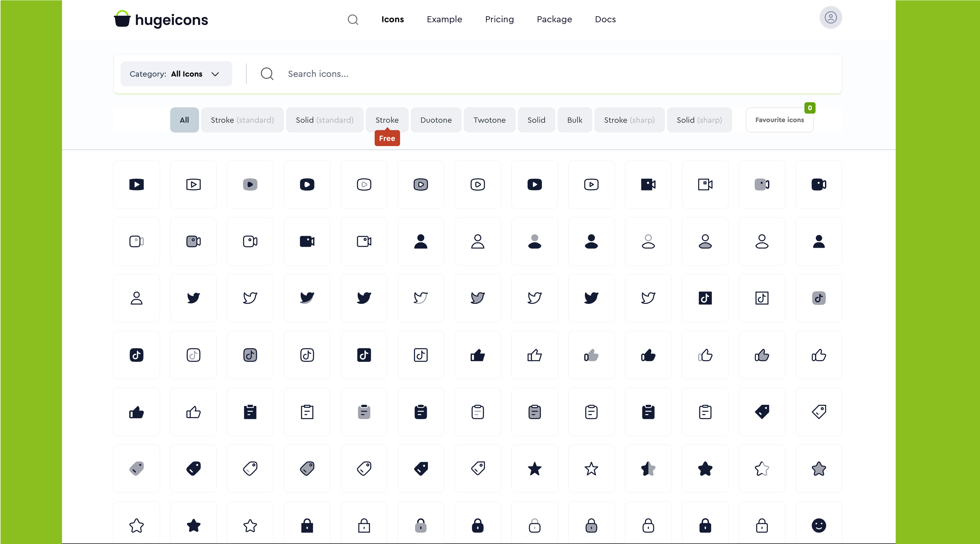980x544 pixels.
Task: Switch to the Bulk icon style
Action: (x=574, y=120)
